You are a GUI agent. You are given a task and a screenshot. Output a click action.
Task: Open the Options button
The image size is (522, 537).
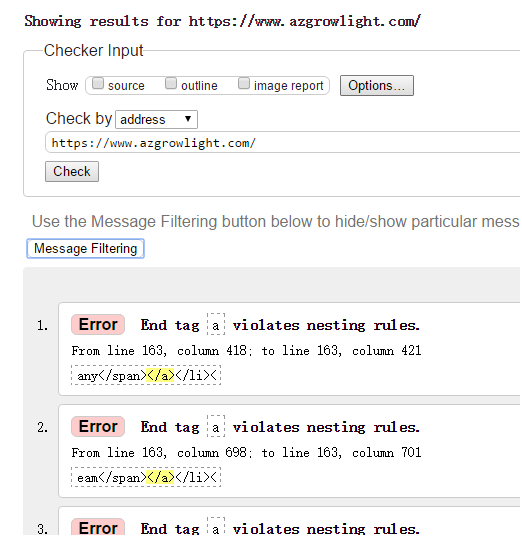[376, 86]
